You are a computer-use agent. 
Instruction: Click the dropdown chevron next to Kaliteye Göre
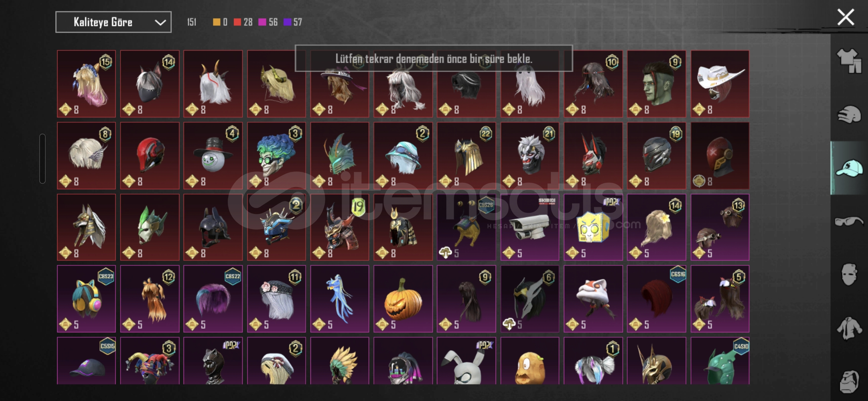tap(160, 22)
